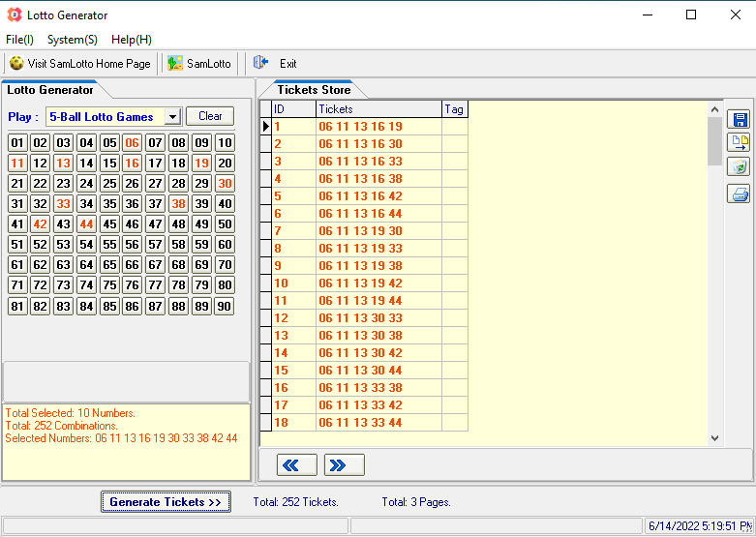This screenshot has width=756, height=537.
Task: Select the Lotto Generator tab
Action: point(50,90)
